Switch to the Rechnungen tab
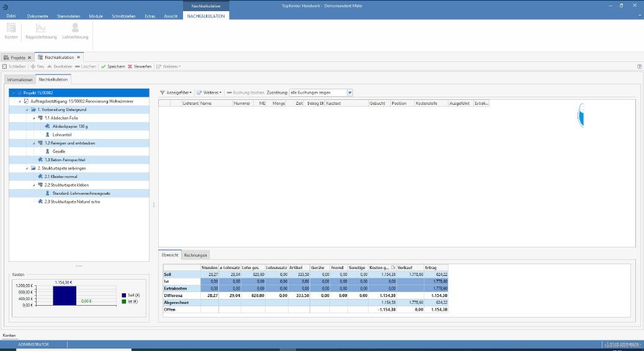This screenshot has width=644, height=351. [x=195, y=255]
